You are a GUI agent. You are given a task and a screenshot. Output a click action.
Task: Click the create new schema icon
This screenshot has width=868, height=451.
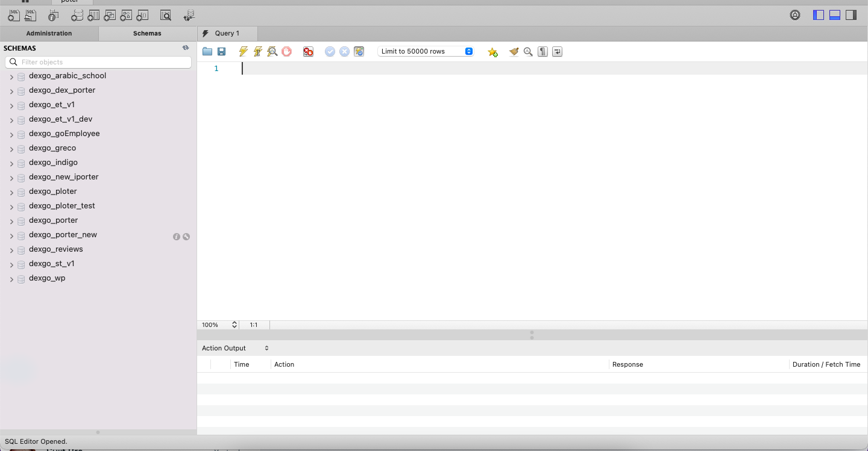click(77, 16)
